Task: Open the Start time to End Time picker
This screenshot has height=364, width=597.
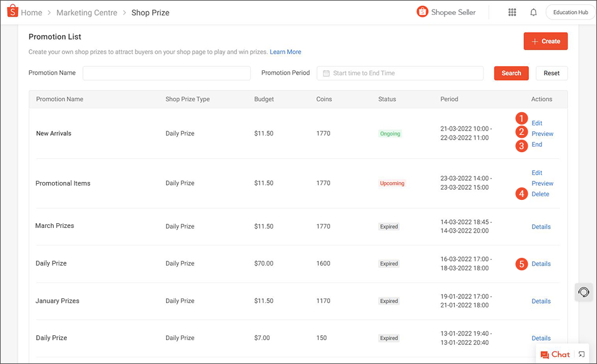Action: tap(400, 73)
